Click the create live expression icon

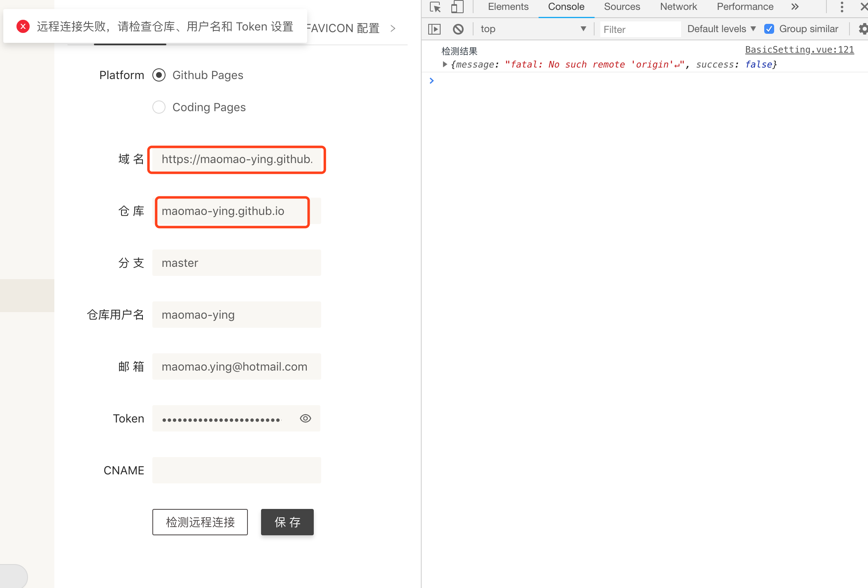434,29
